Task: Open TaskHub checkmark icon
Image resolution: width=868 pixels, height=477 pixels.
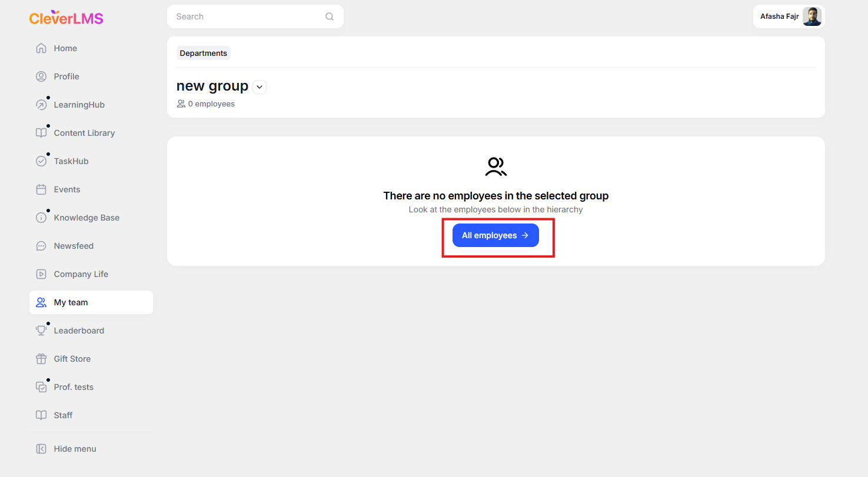Action: 41,161
